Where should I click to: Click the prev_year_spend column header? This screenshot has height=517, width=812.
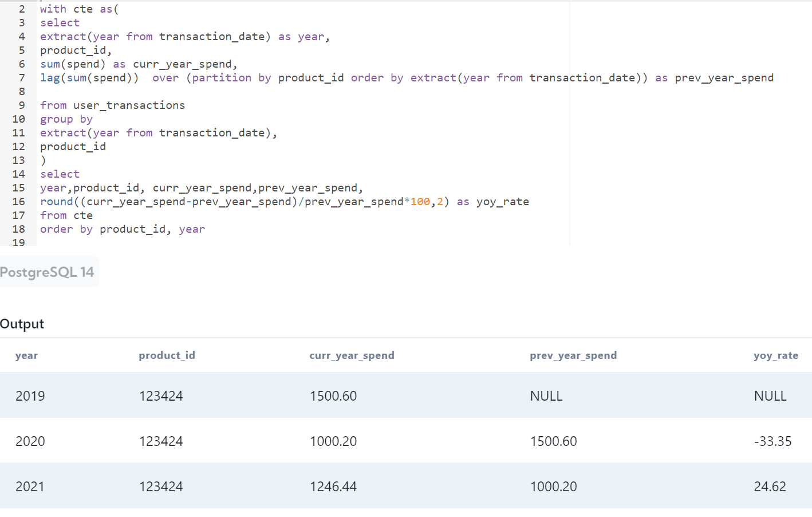(573, 355)
